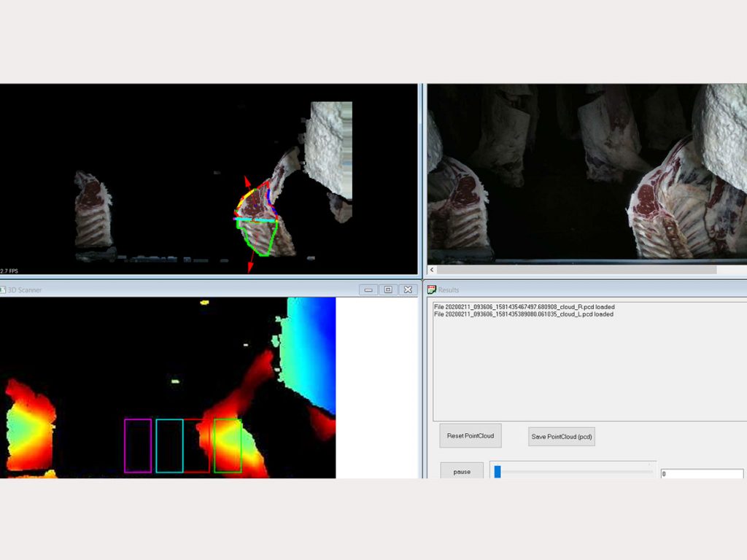Viewport: 747px width, 560px height.
Task: Pause the point cloud playback
Action: pos(462,472)
